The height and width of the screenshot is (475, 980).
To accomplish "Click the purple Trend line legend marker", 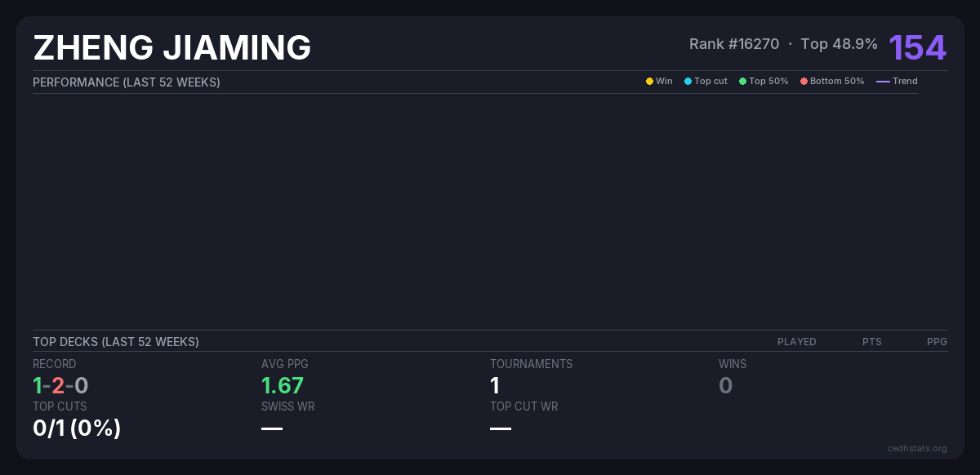I will (883, 82).
